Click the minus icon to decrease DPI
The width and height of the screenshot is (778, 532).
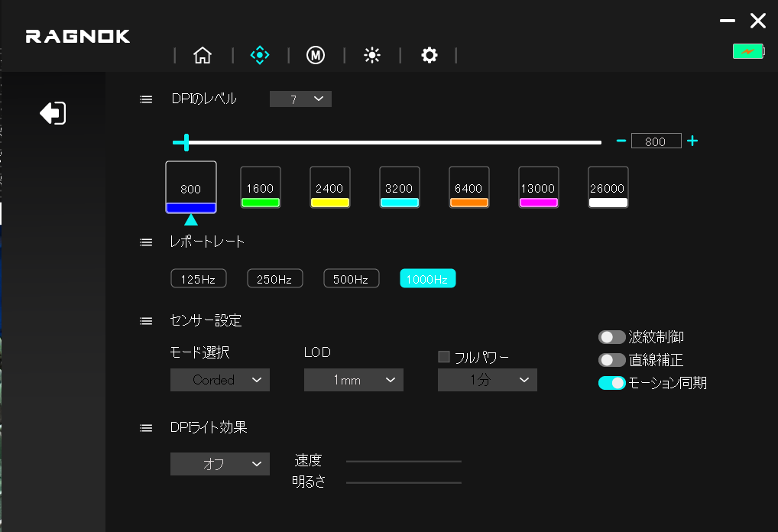pyautogui.click(x=621, y=141)
